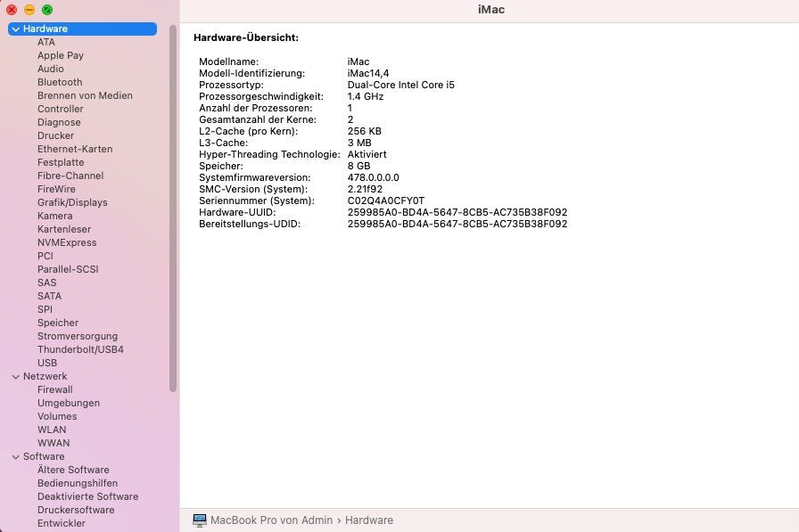
Task: Open the Bluetooth hardware entry
Action: (x=60, y=82)
